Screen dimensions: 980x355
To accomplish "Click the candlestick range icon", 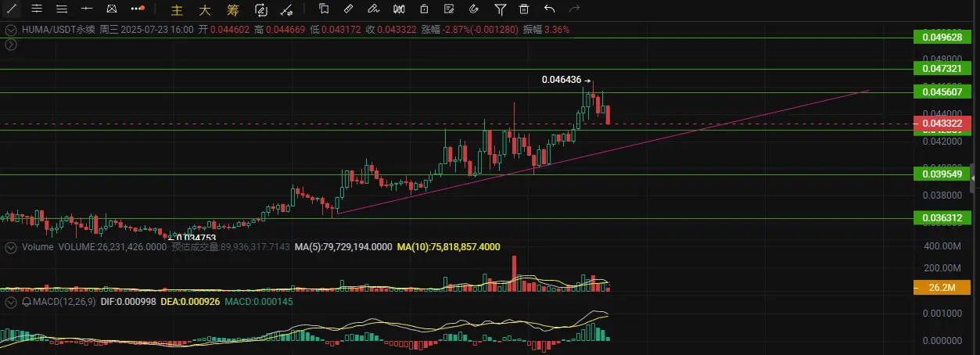I will [399, 9].
